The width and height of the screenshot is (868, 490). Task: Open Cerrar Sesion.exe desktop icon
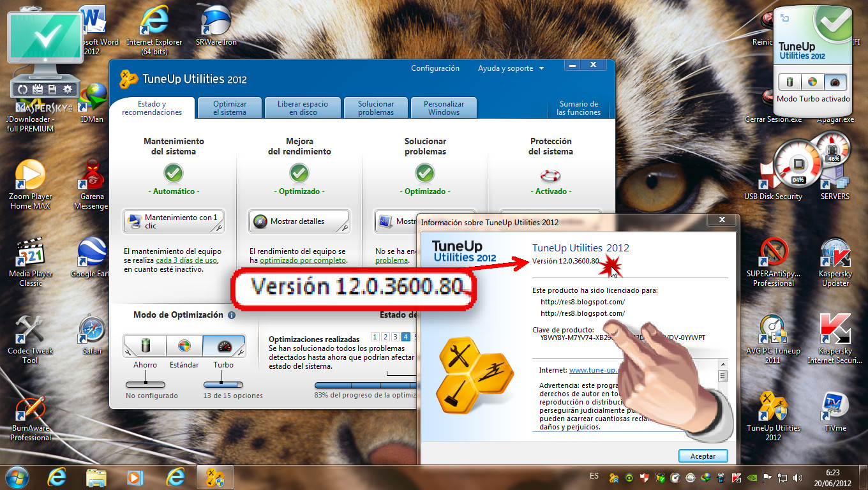[769, 105]
